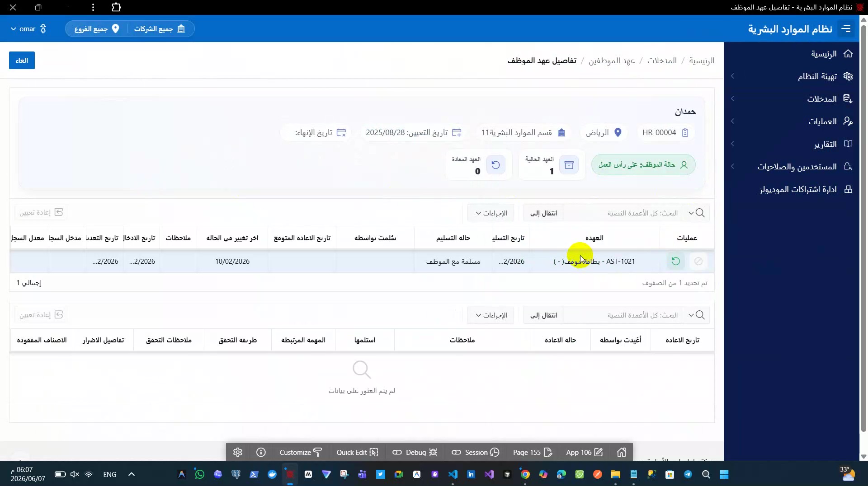This screenshot has height=486, width=868.
Task: Sort by العهدة column header
Action: [594, 238]
